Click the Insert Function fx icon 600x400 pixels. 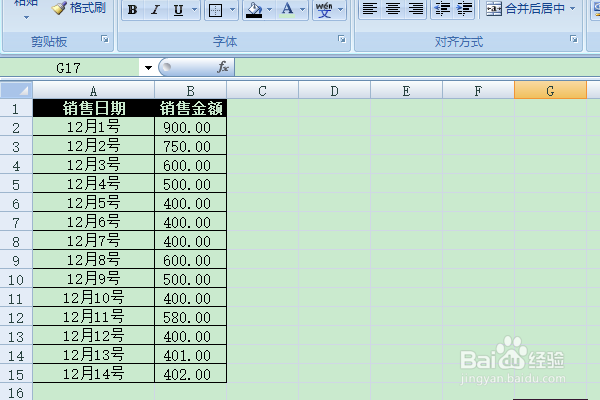[x=222, y=67]
